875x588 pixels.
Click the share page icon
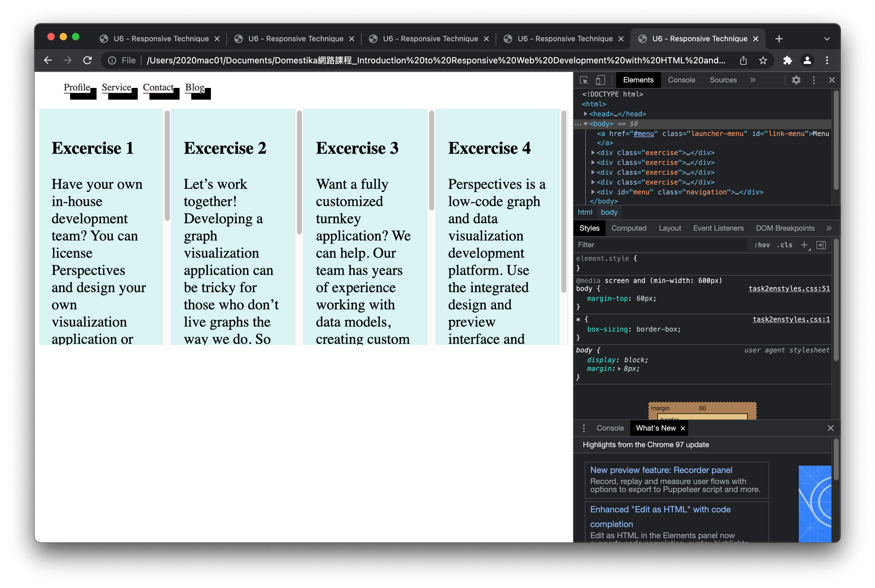743,60
